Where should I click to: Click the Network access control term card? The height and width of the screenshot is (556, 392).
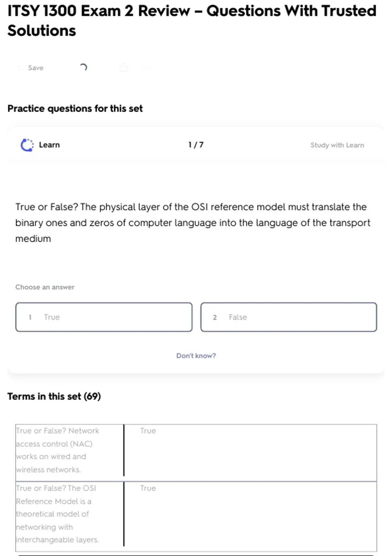coord(57,450)
